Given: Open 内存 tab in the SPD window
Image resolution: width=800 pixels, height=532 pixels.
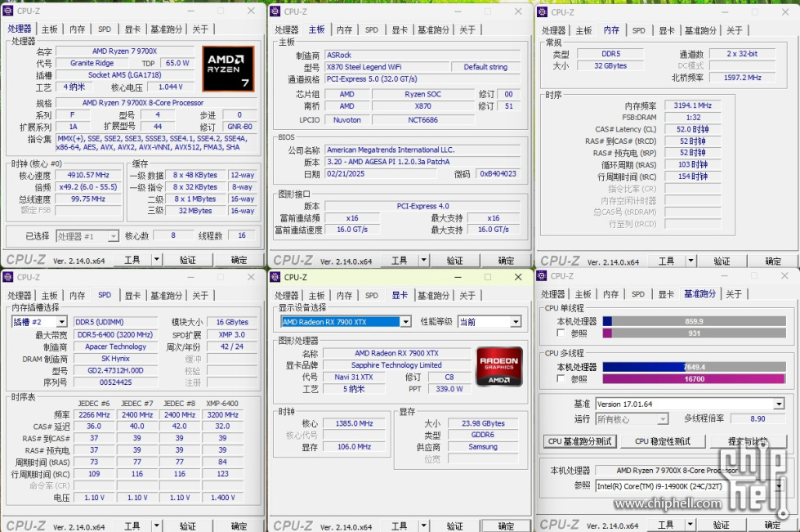Looking at the screenshot, I should tap(77, 296).
